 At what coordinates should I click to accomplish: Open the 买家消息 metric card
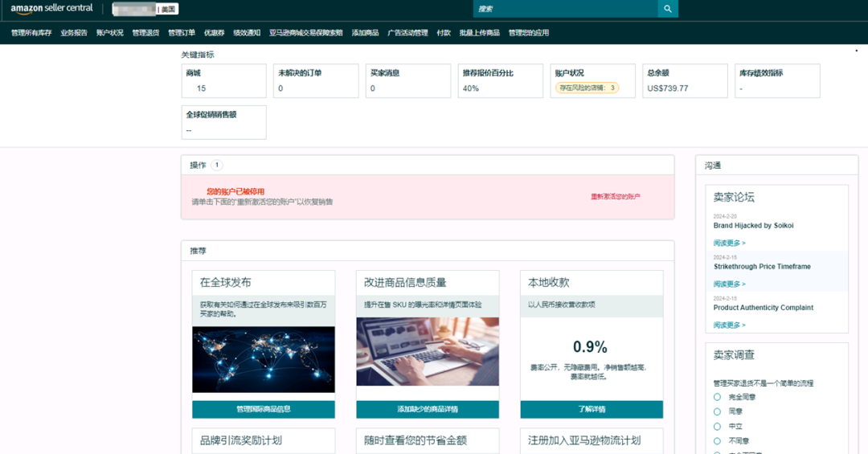click(408, 81)
